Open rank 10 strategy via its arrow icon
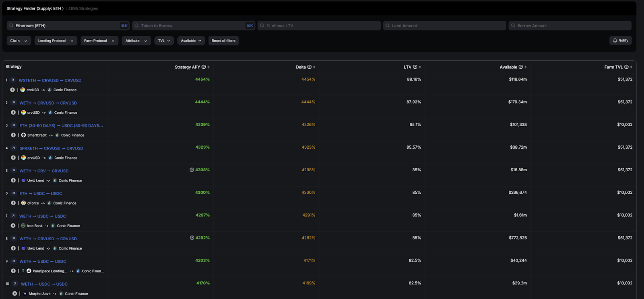 (x=15, y=284)
